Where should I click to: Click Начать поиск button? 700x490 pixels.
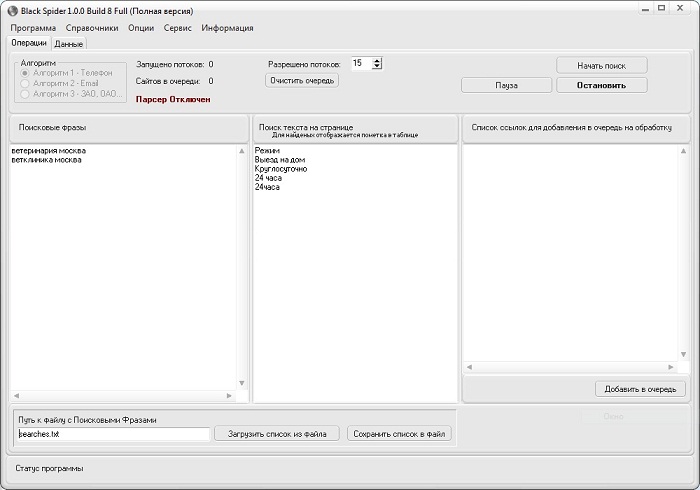pos(602,66)
